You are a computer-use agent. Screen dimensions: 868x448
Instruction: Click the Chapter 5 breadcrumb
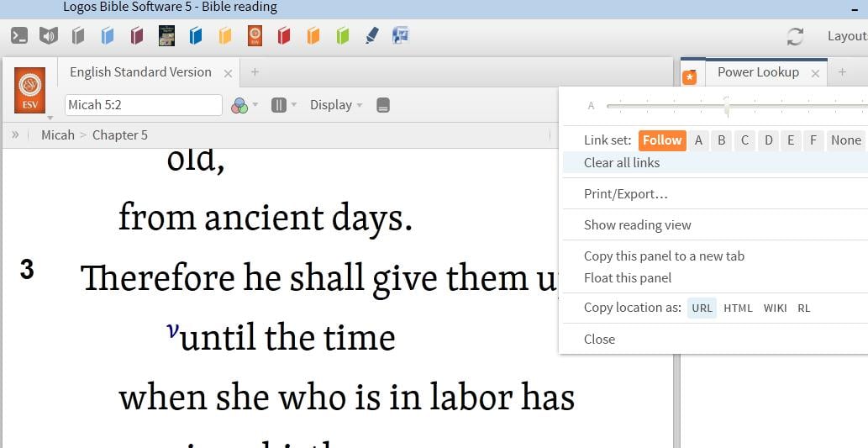[120, 135]
